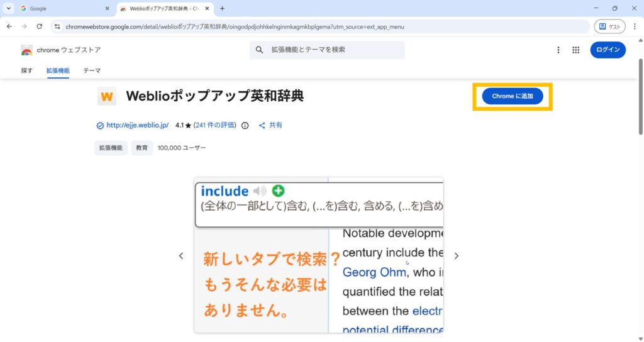The width and height of the screenshot is (644, 342).
Task: Click the search magnifier icon
Action: 259,50
